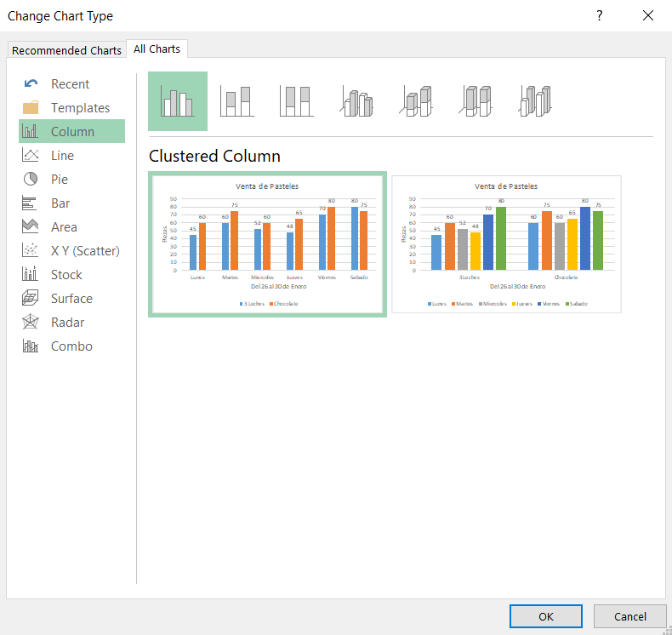Select the 3-D Clustered Column icon
This screenshot has width=672, height=635.
(x=356, y=101)
